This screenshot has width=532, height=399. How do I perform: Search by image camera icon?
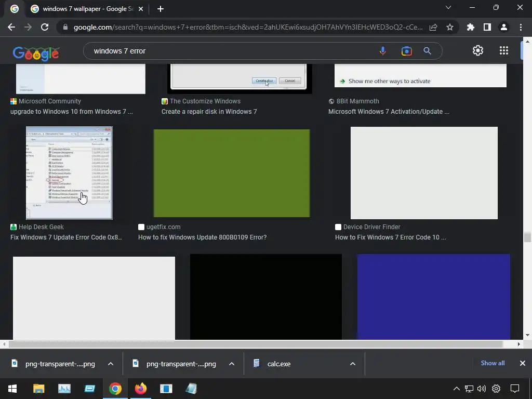(406, 51)
